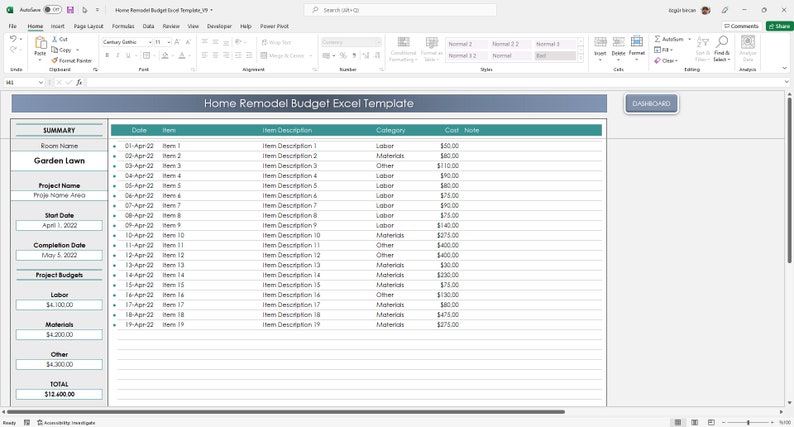Open the Copy options arrow
Screen dimensions: 794x427
tap(77, 50)
